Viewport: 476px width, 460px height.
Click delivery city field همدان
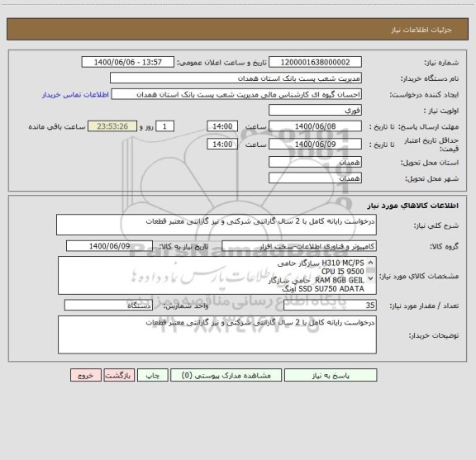pyautogui.click(x=315, y=178)
